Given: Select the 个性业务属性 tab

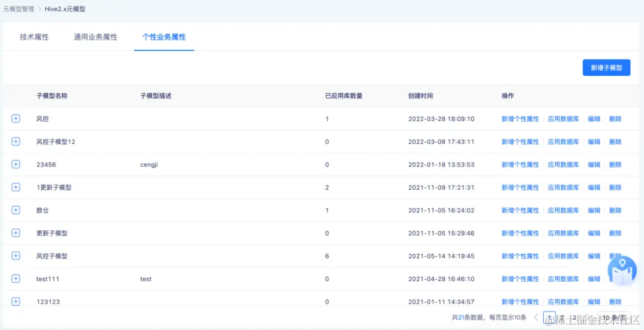Looking at the screenshot, I should pyautogui.click(x=164, y=37).
